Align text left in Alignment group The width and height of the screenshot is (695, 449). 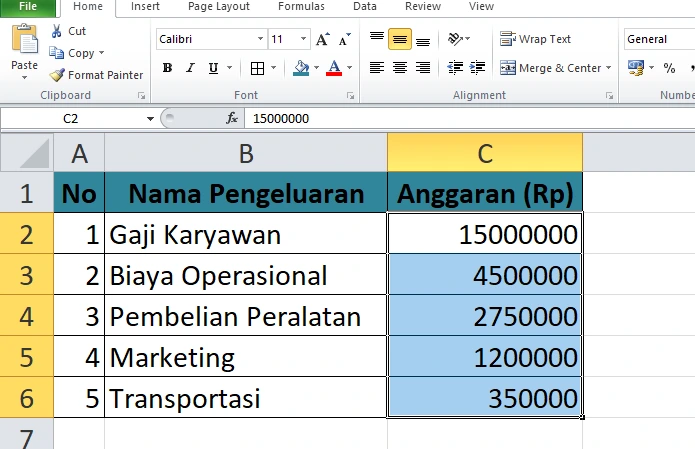[377, 67]
